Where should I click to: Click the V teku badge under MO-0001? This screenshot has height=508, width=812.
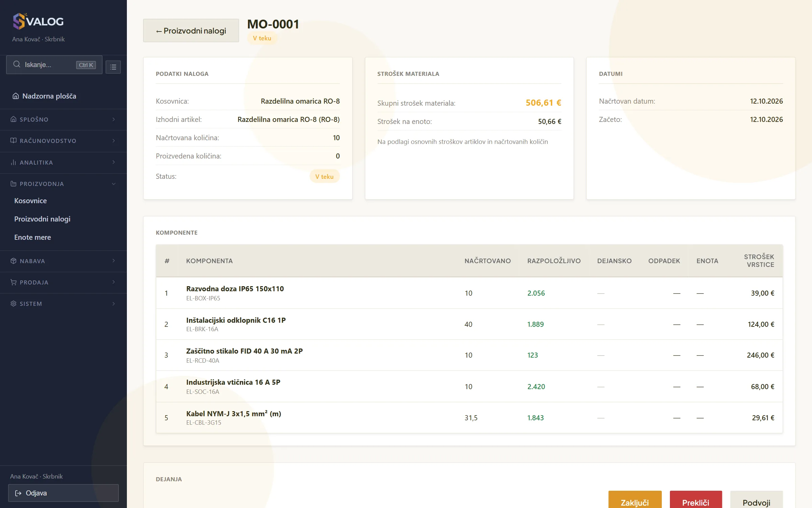coord(262,38)
